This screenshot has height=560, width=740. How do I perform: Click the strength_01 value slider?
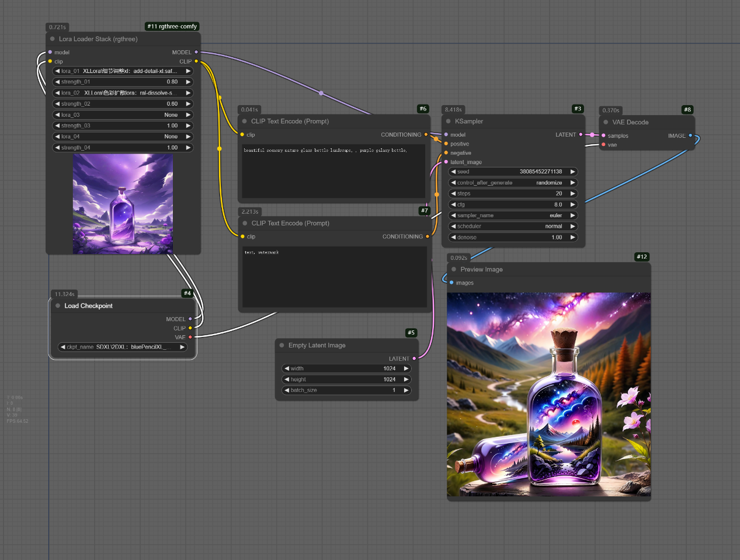pyautogui.click(x=123, y=82)
